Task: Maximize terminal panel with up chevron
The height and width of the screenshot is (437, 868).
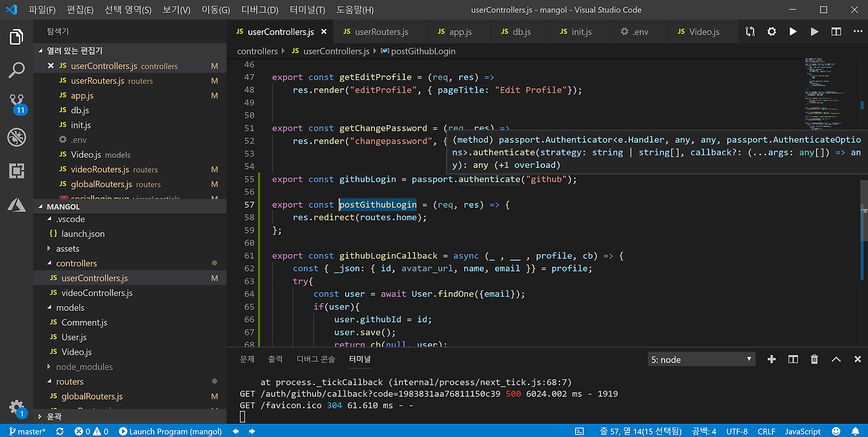Action: pos(836,359)
